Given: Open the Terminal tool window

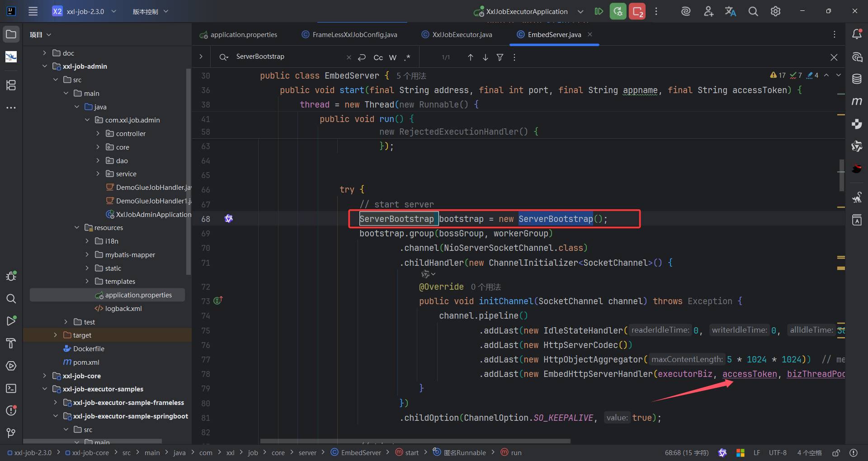Looking at the screenshot, I should tap(11, 389).
